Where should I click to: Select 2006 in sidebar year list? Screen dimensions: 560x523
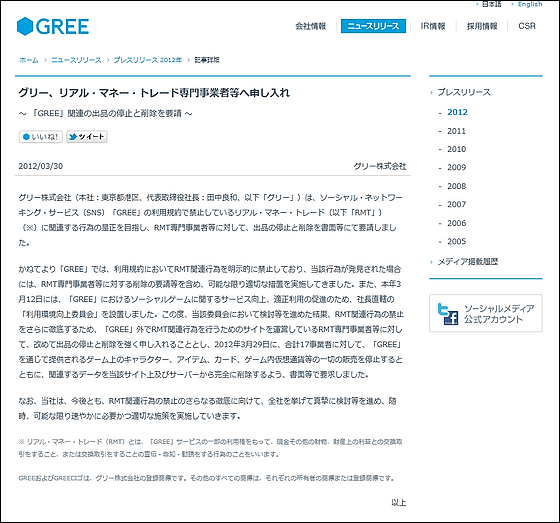[x=456, y=223]
